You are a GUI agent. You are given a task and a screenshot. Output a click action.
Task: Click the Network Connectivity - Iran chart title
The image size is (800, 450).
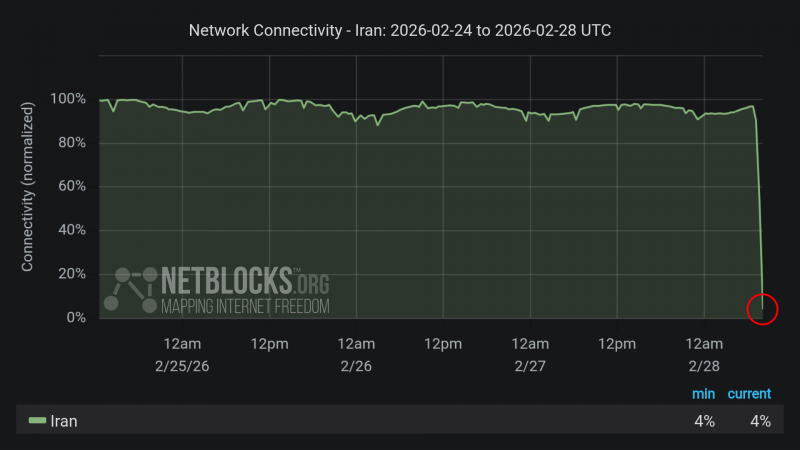(400, 31)
